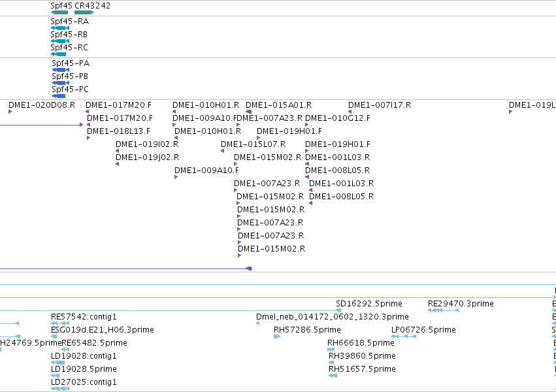
Task: Click the DME1-018L13.F feature
Action: 89,138
